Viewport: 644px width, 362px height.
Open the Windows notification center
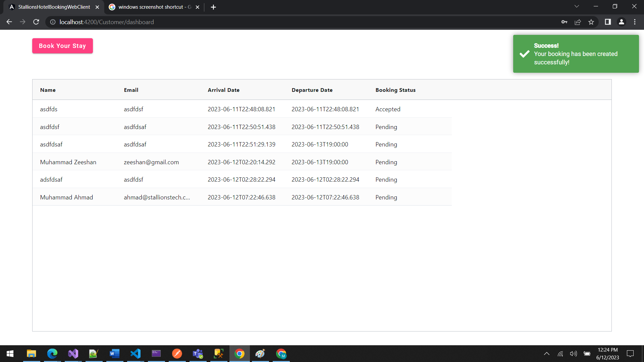click(630, 354)
